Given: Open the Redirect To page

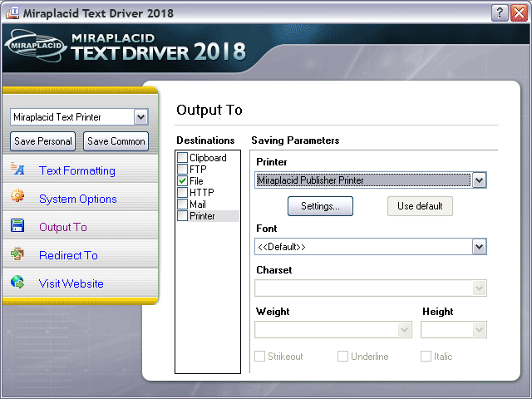Looking at the screenshot, I should [x=68, y=255].
